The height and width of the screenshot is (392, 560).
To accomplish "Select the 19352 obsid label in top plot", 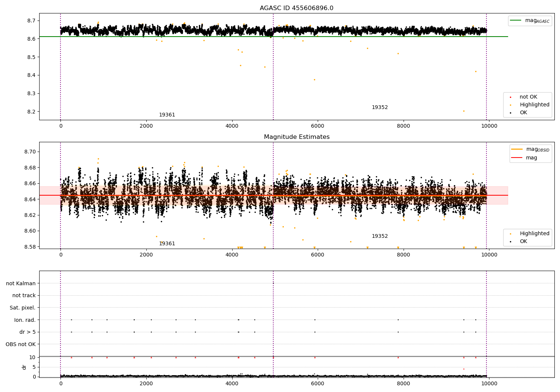I will pos(380,108).
